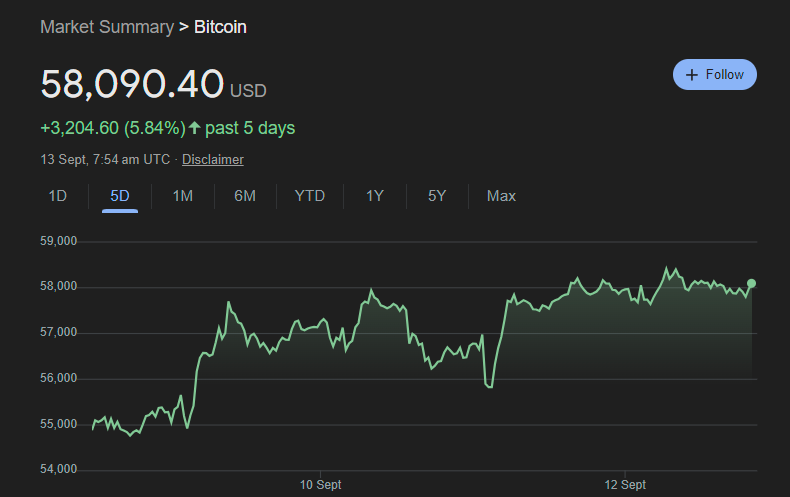This screenshot has height=497, width=790.
Task: Click the 12 Sept x-axis date label
Action: [x=625, y=485]
